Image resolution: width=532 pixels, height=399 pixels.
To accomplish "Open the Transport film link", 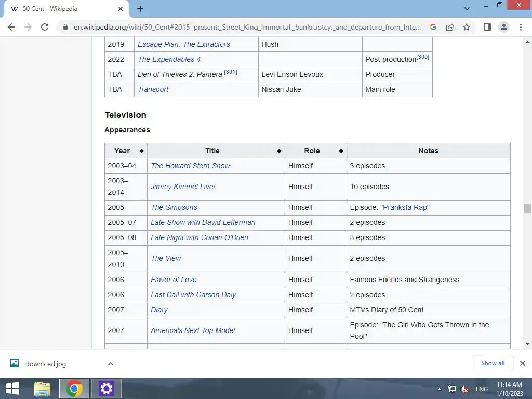I will pos(153,89).
